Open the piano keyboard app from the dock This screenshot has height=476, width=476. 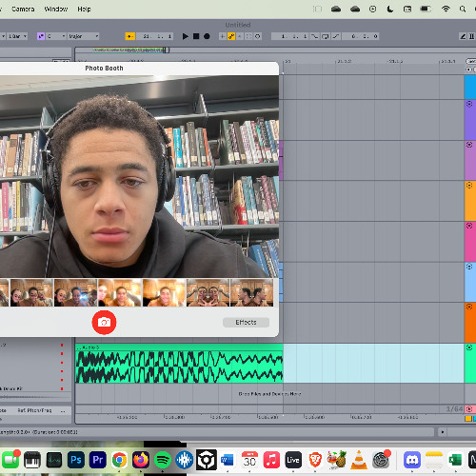32,460
